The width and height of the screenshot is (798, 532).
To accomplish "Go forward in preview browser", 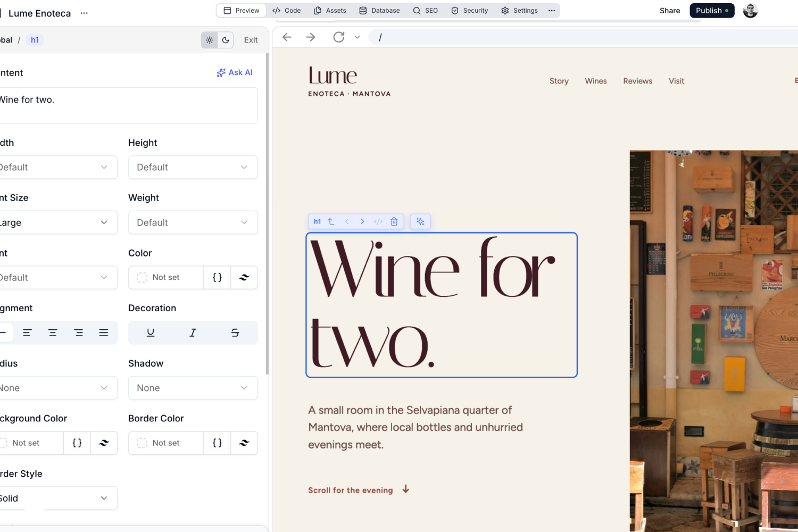I will [x=311, y=37].
